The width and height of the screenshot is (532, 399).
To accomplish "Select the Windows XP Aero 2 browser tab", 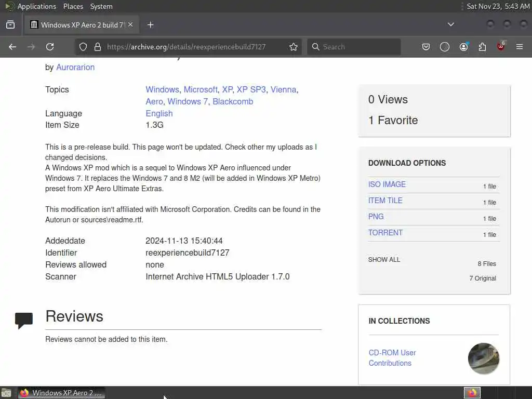I will click(x=82, y=25).
